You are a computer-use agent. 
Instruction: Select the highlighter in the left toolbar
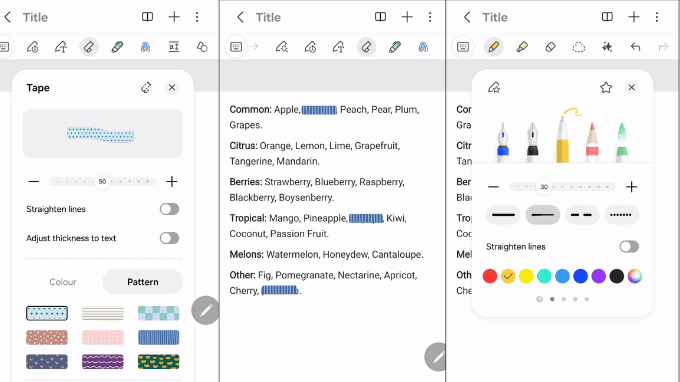(117, 47)
